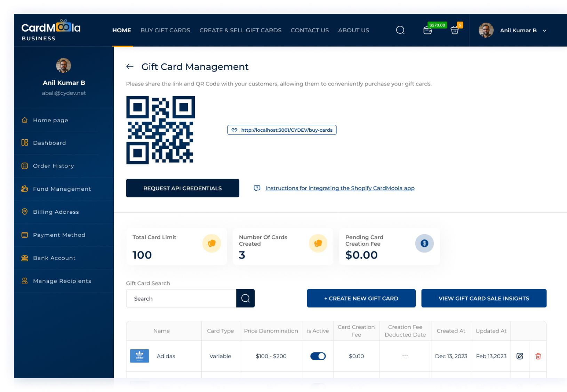This screenshot has height=392, width=567.
Task: Click the CardMoola Business logo
Action: pos(51,31)
